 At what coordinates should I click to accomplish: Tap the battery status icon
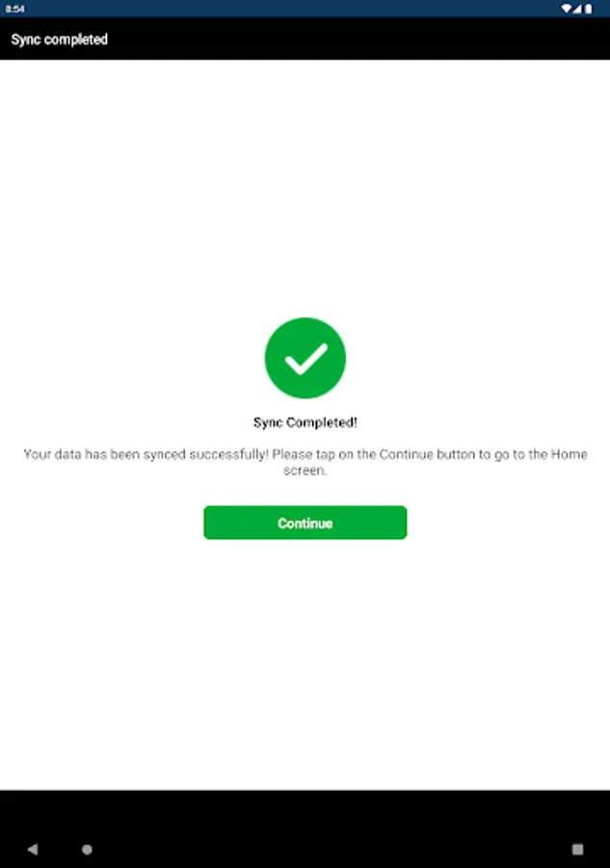tap(589, 9)
